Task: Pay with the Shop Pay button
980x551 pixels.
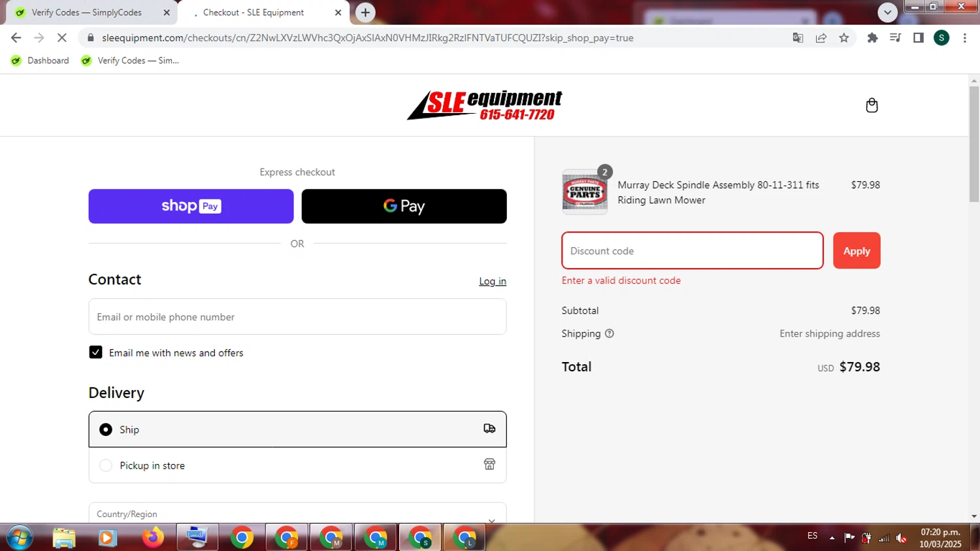Action: tap(191, 206)
